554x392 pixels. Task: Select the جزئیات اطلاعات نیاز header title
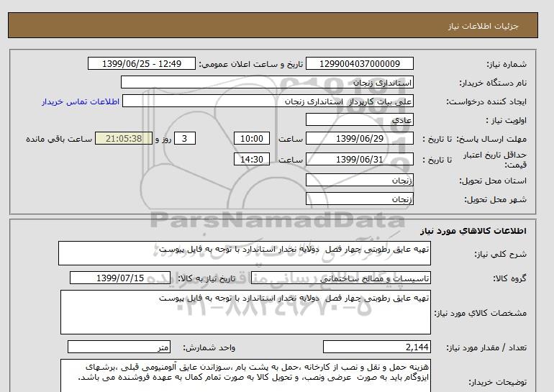(483, 26)
